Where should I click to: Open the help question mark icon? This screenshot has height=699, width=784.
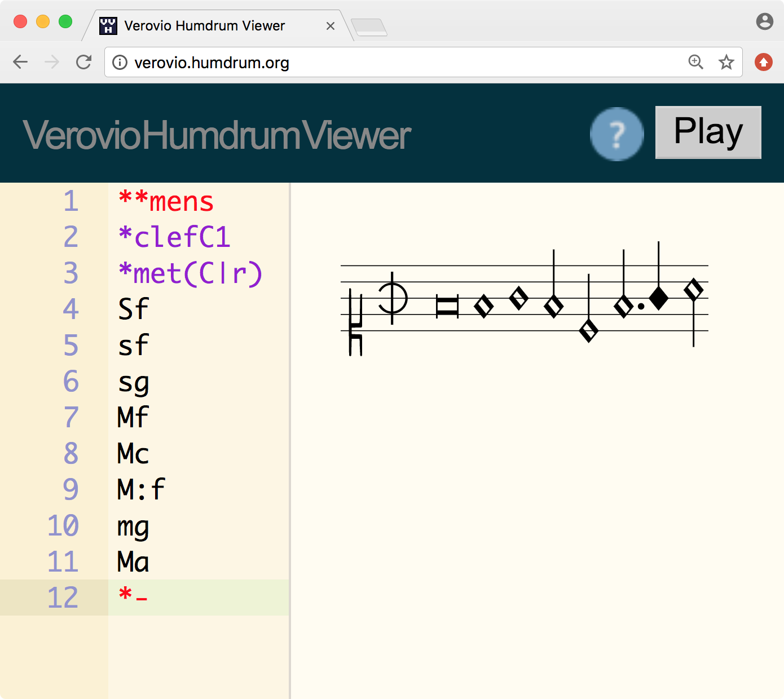[x=616, y=134]
